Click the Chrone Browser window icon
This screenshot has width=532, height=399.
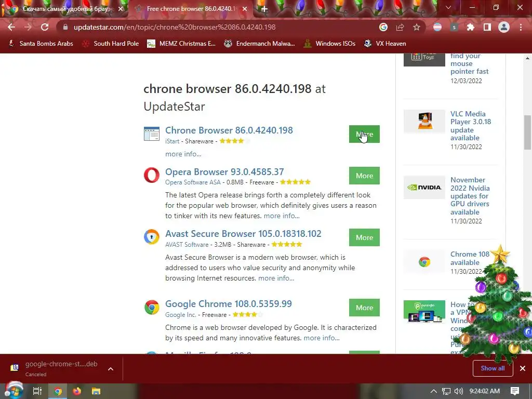point(152,134)
